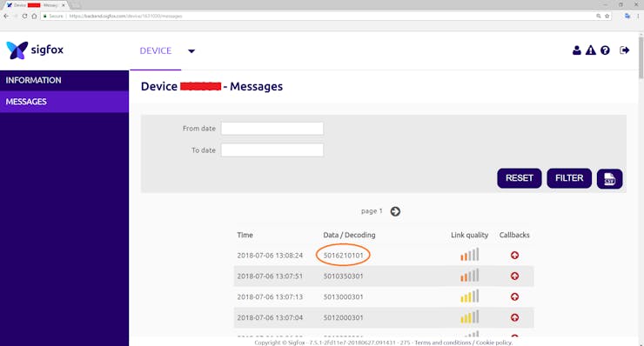Click timestamp 2018-07-06 13:08:24
The height and width of the screenshot is (346, 644).
[270, 256]
